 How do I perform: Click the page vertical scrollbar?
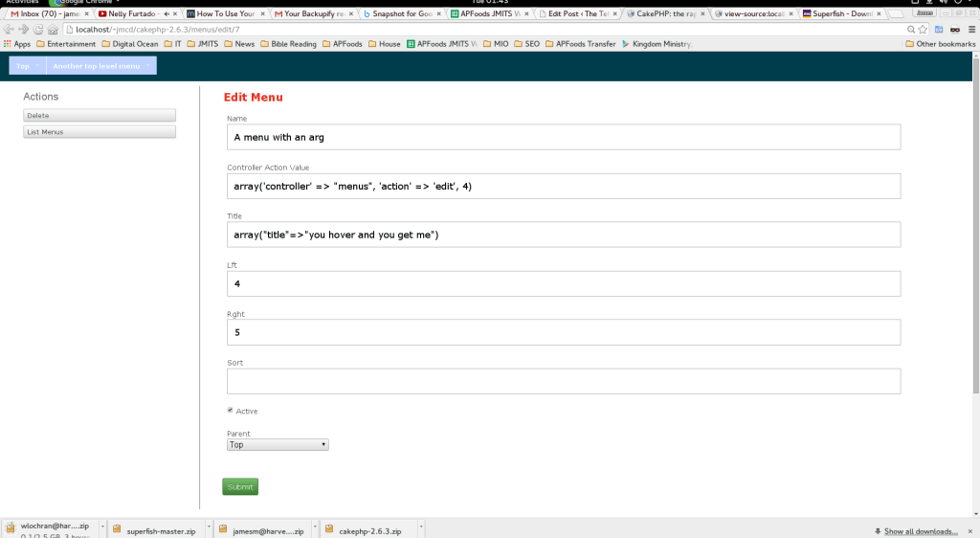(x=975, y=225)
